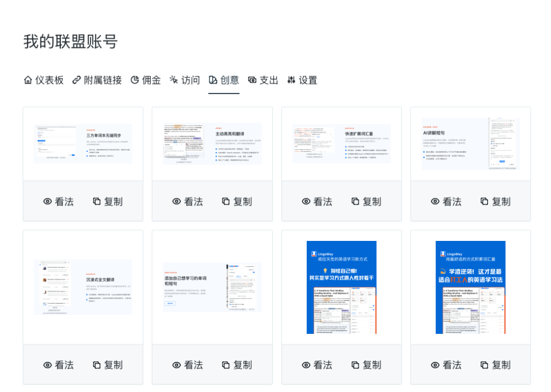Click the sliders icon beside 设置

[291, 80]
